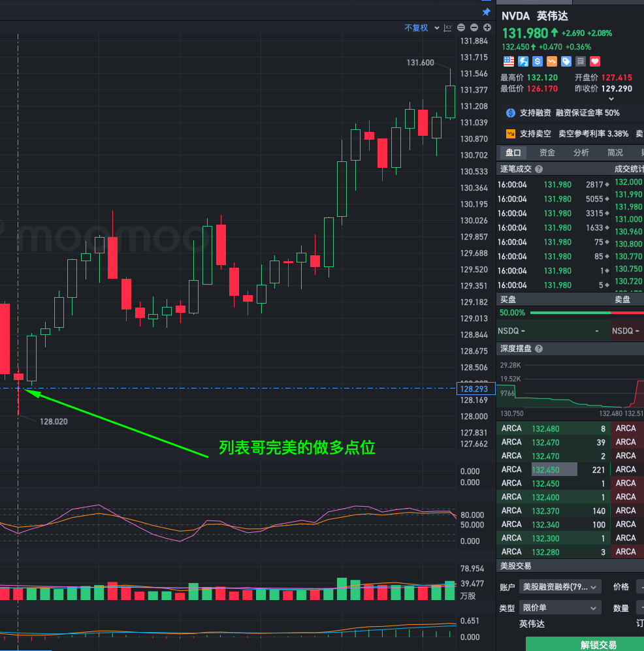Viewport: 644px width, 651px height.
Task: Click the blue price tag icon
Action: click(566, 61)
